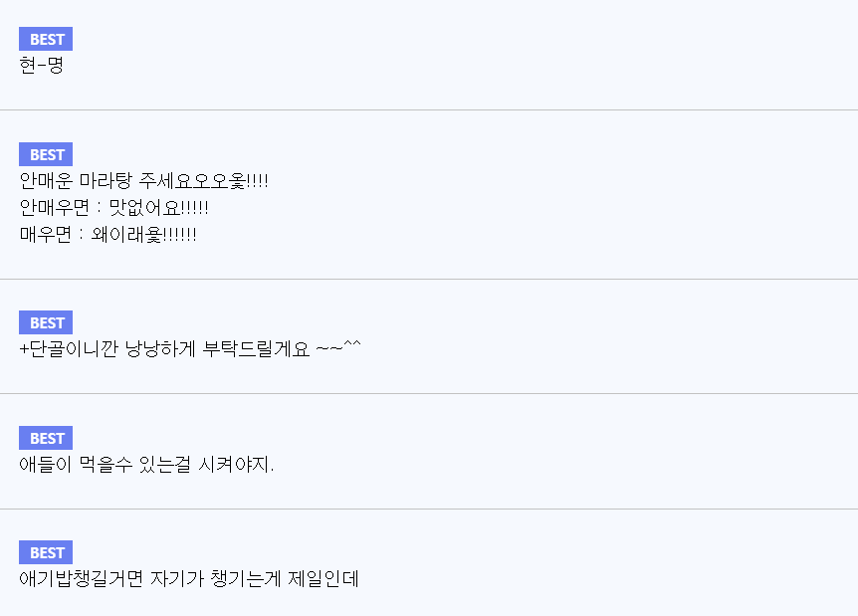858x616 pixels.
Task: Click the BEST badge above the 현-명 comment
Action: pos(46,40)
